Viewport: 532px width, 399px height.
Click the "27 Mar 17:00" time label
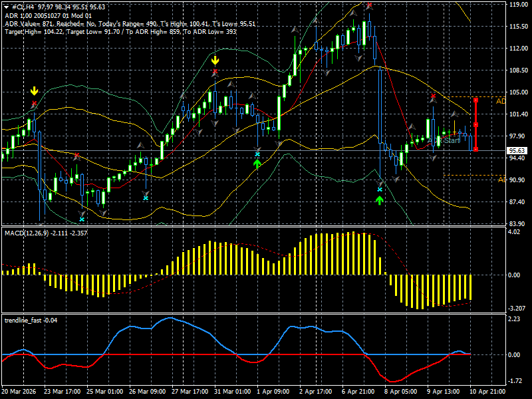coord(190,392)
